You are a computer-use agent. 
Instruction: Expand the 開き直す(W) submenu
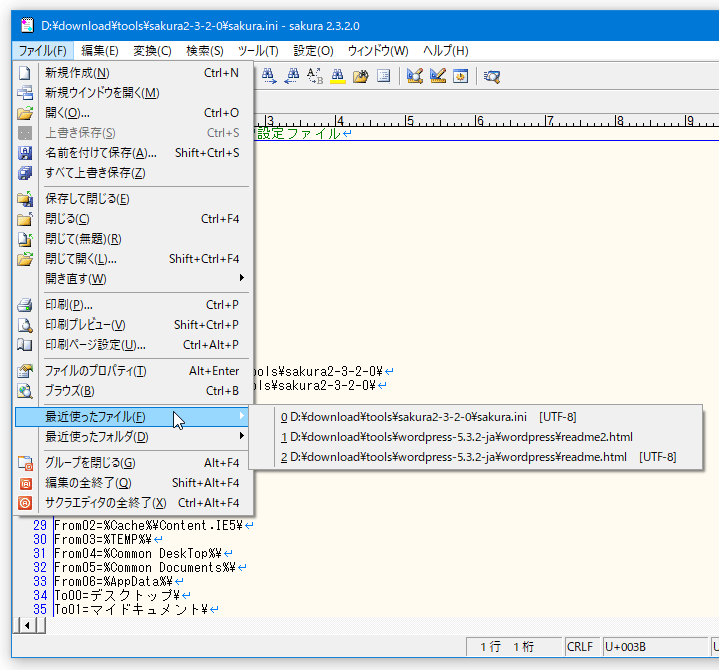tap(133, 279)
